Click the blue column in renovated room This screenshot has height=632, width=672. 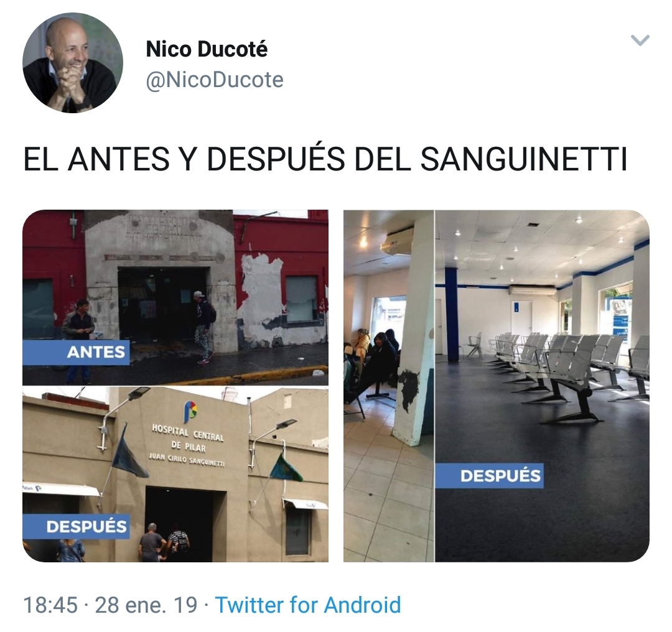click(x=451, y=314)
